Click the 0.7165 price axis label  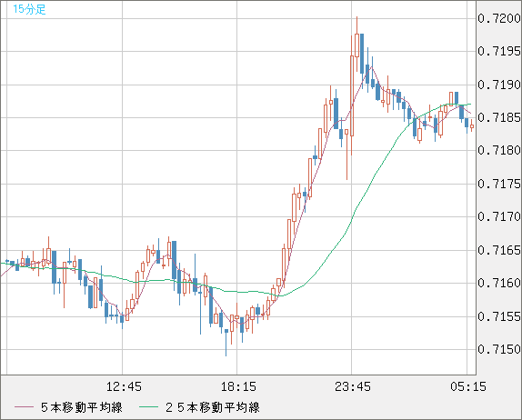click(499, 250)
